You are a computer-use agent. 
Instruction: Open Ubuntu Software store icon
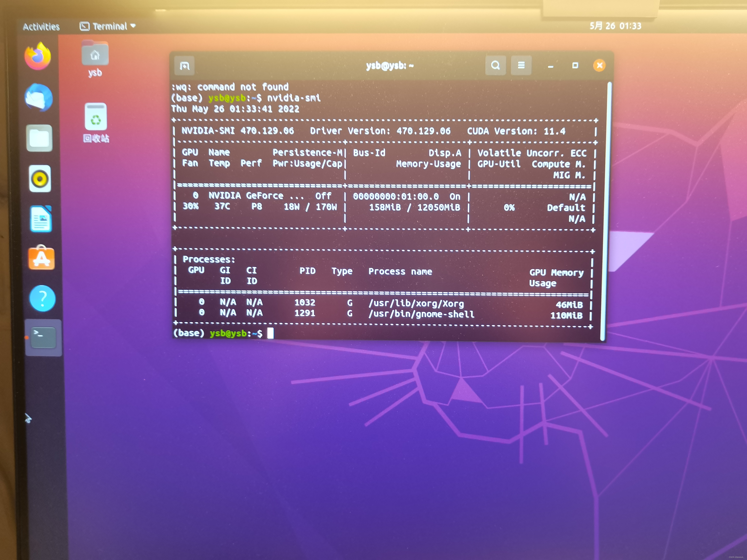coord(41,259)
